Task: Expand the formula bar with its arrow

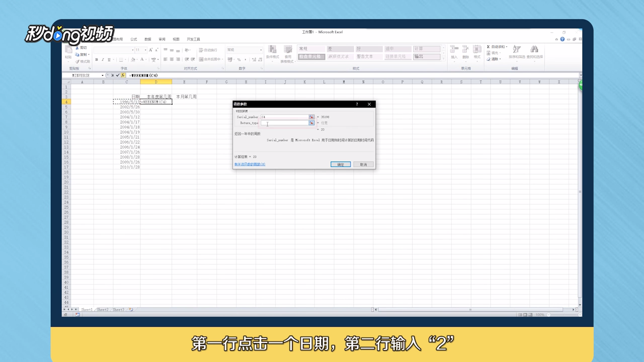Action: point(581,75)
